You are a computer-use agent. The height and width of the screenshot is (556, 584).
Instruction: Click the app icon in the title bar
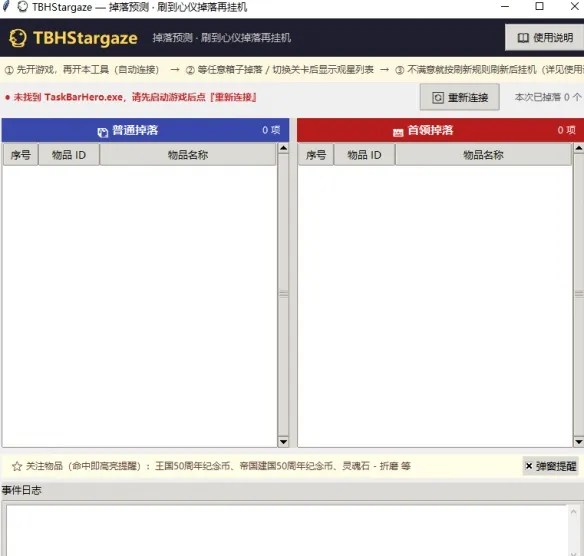22,6
